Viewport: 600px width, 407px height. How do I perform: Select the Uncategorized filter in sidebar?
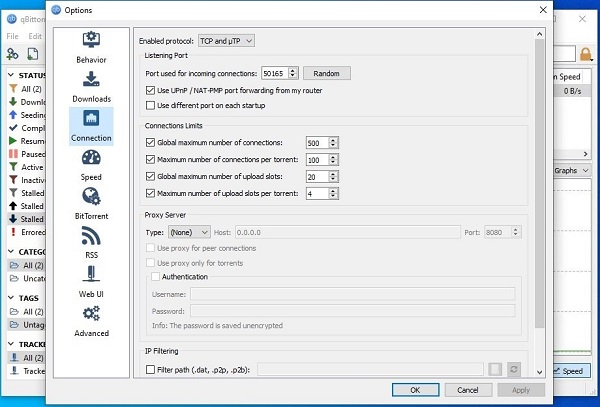coord(27,278)
